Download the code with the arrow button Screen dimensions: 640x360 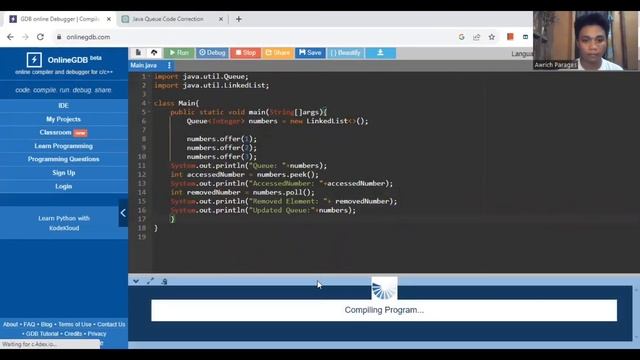(x=380, y=53)
